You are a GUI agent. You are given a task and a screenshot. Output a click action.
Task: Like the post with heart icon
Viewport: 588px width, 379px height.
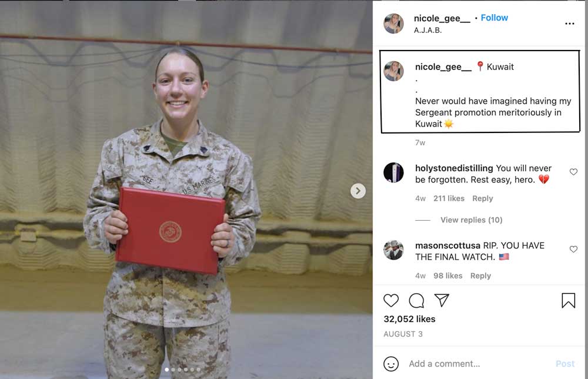coord(391,301)
